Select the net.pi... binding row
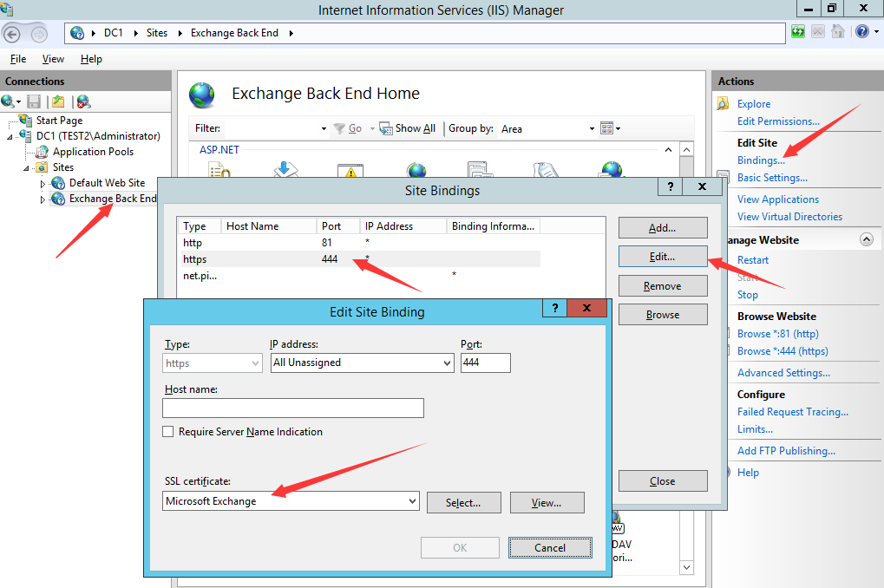Viewport: 884px width, 588px height. point(359,276)
